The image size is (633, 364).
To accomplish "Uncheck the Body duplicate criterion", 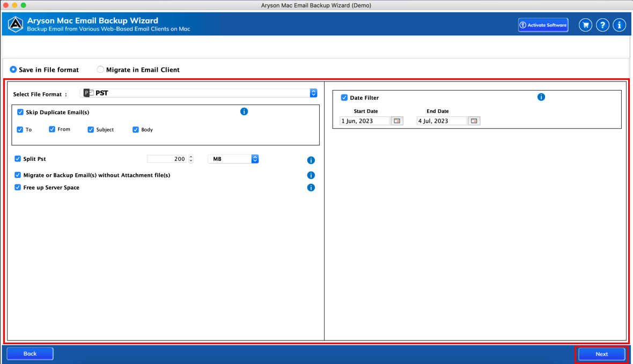I will coord(136,130).
